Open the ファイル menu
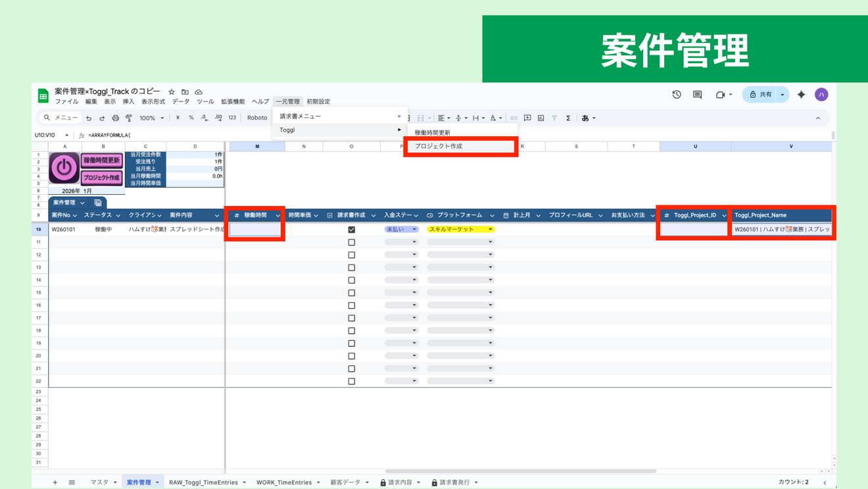 pyautogui.click(x=66, y=102)
